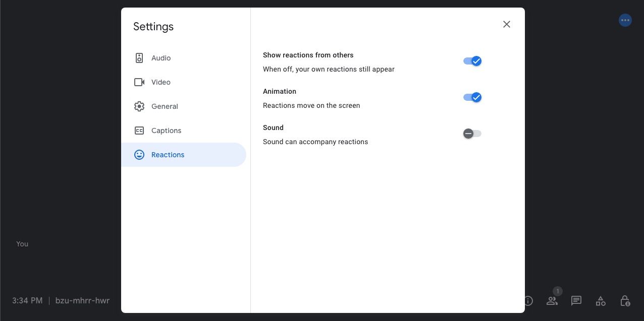The width and height of the screenshot is (644, 321).
Task: Turn off the Animation toggle
Action: pos(472,97)
